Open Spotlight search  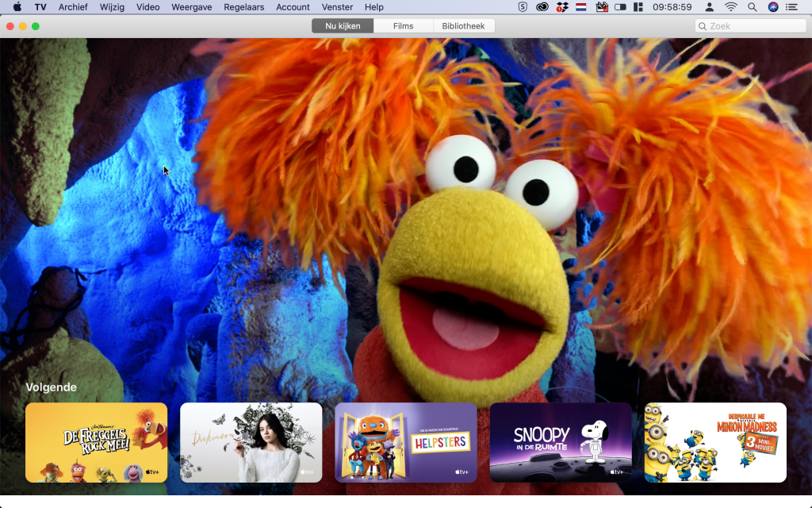pos(752,7)
